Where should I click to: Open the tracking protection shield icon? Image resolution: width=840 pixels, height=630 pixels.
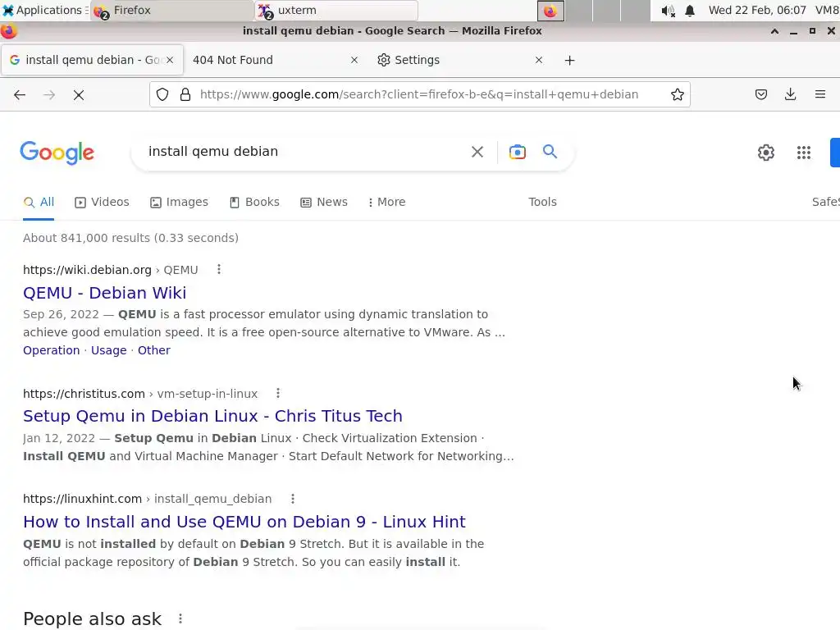coord(162,95)
